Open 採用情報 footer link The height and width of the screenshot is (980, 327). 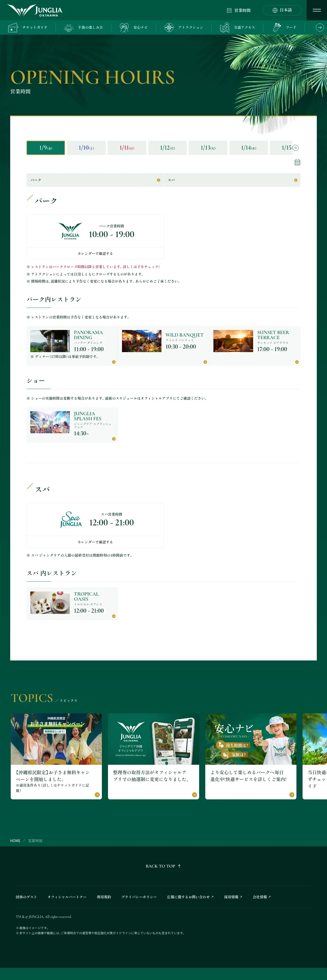[x=233, y=897]
